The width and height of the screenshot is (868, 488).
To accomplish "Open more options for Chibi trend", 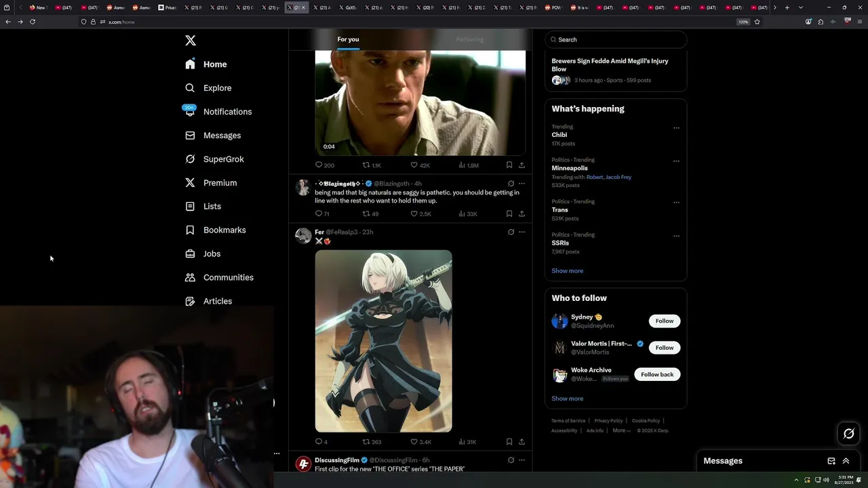I will 676,127.
